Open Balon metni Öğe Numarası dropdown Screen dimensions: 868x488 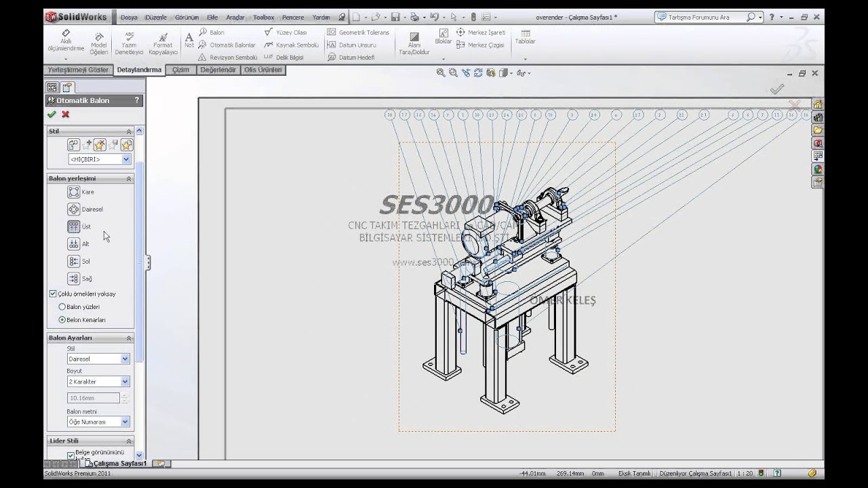tap(98, 422)
